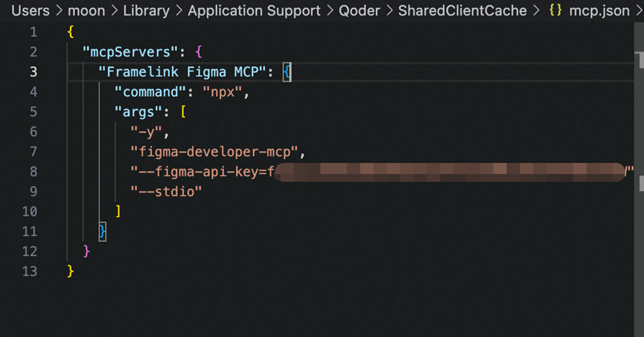Click the pink closing brace on line 12
The width and height of the screenshot is (644, 337).
point(86,251)
